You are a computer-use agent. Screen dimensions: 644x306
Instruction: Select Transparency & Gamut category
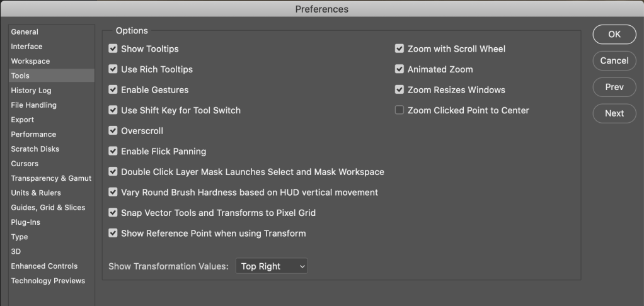[51, 178]
